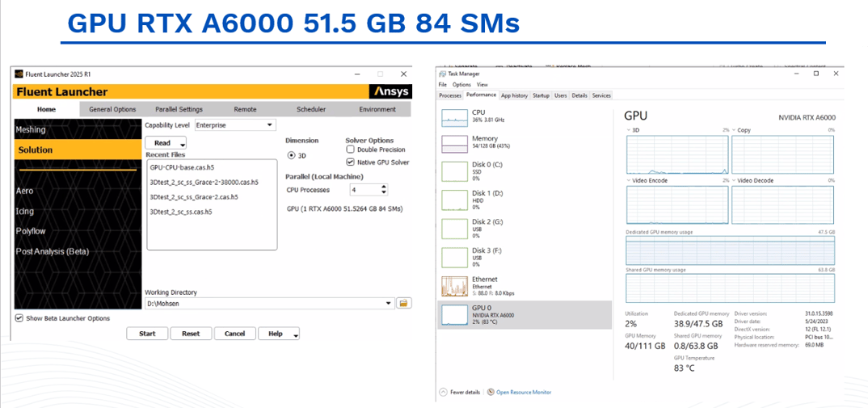The height and width of the screenshot is (408, 868).
Task: Click the Resource Monitor icon
Action: [491, 393]
